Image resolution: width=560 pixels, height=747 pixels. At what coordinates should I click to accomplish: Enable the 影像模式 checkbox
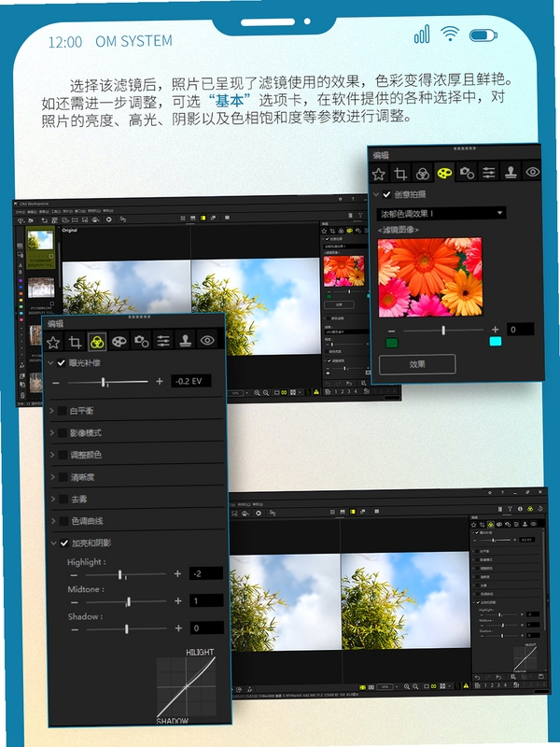[63, 433]
